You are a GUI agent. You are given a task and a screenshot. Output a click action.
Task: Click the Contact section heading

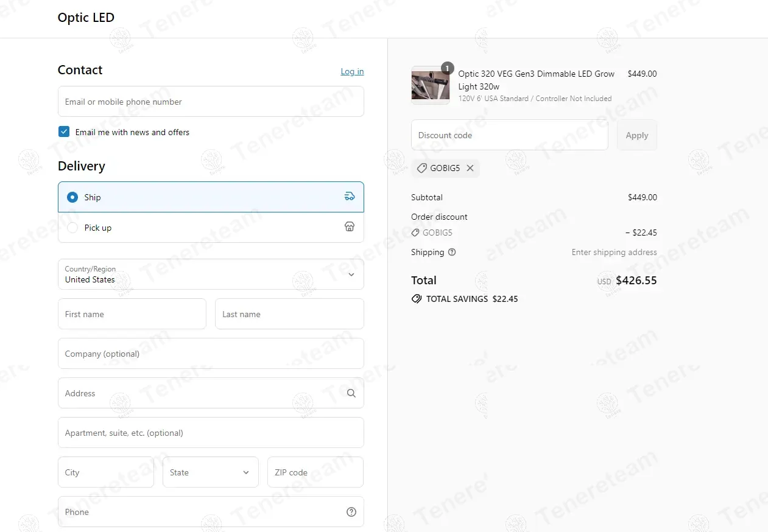coord(80,70)
